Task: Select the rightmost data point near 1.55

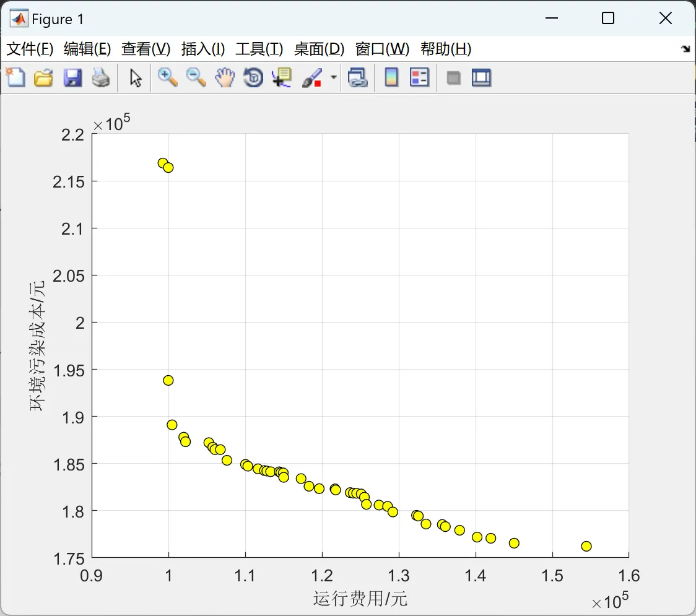Action: click(x=586, y=546)
